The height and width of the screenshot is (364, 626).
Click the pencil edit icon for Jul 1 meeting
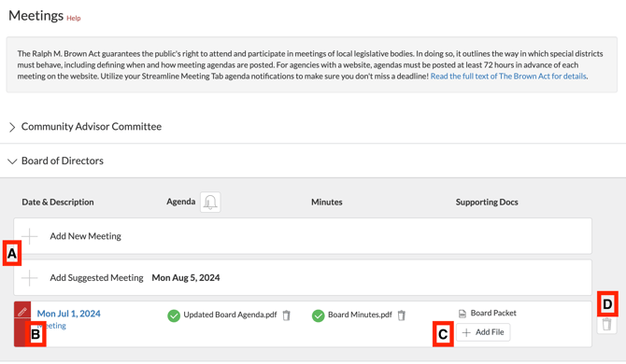[22, 311]
